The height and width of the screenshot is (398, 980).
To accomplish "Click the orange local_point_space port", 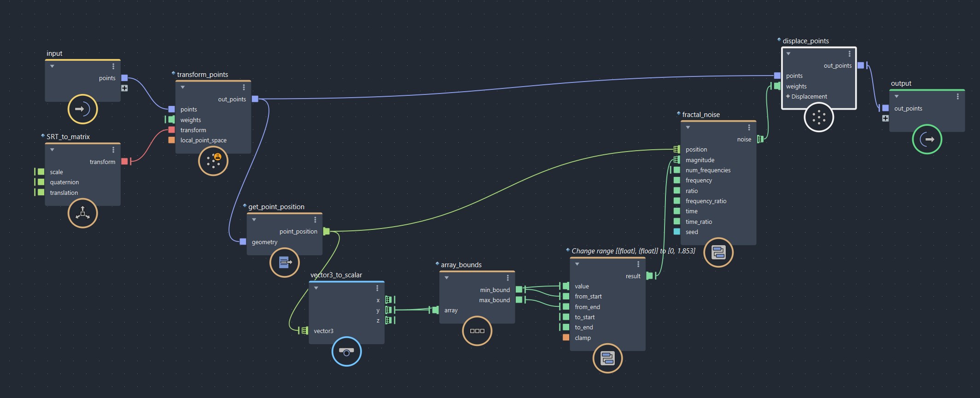I will [171, 140].
